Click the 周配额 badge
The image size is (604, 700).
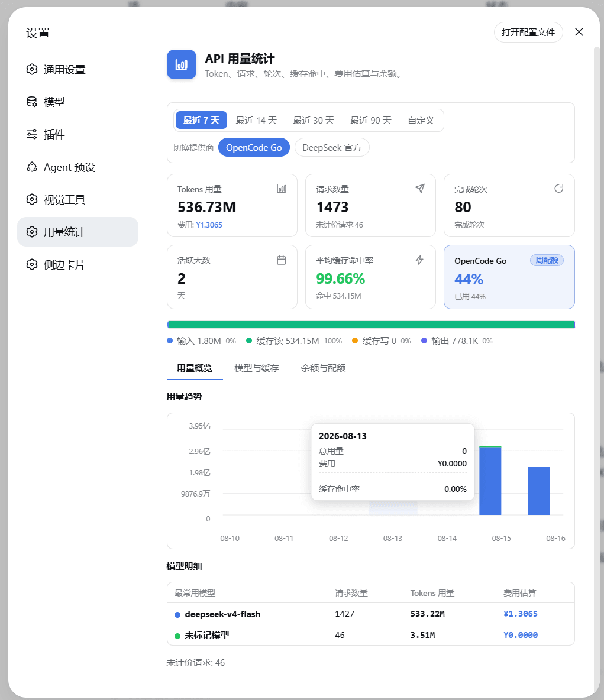547,260
